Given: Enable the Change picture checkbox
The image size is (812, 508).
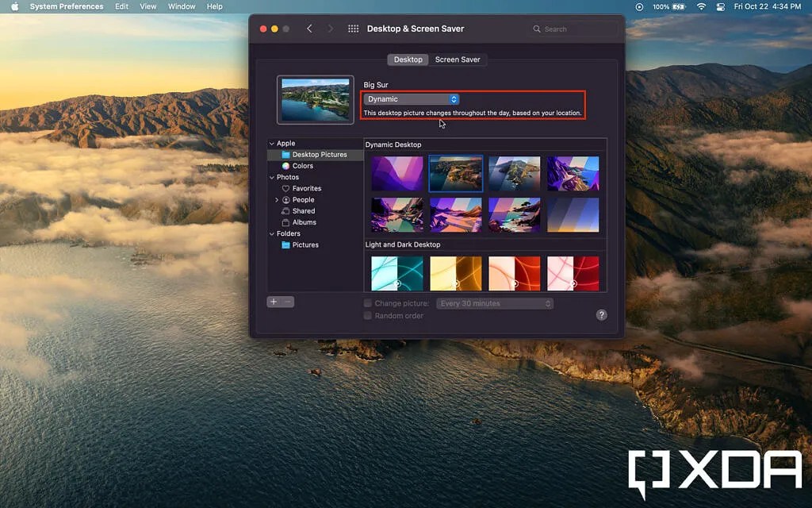Looking at the screenshot, I should (367, 302).
